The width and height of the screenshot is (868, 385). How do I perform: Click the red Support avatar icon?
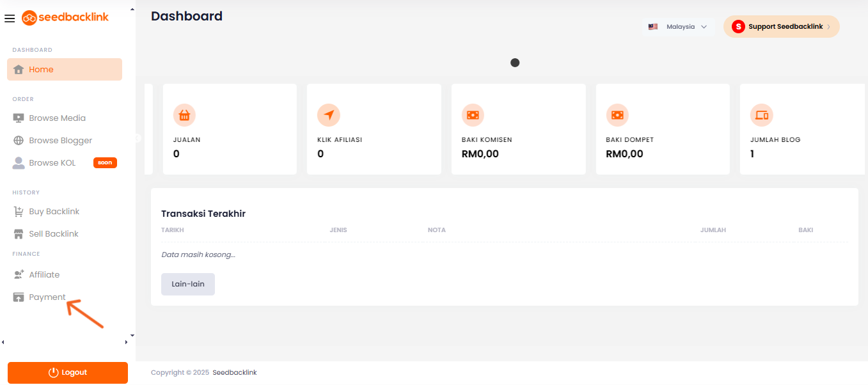(x=738, y=27)
